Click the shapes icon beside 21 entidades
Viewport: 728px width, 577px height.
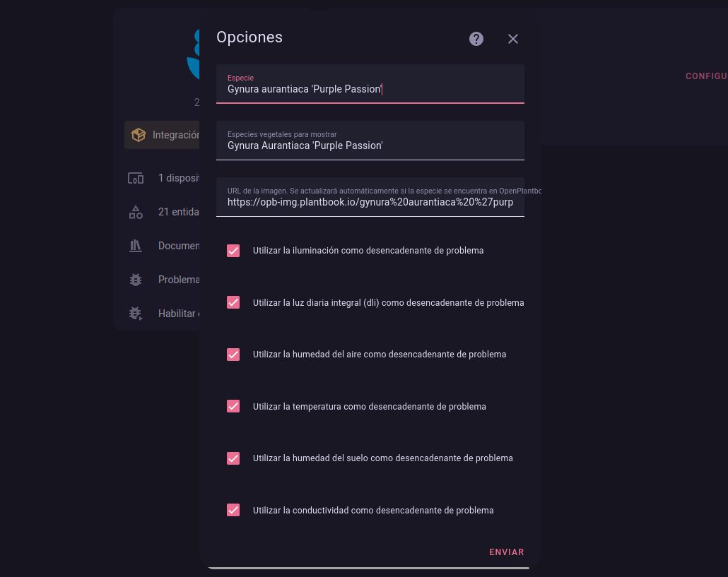pos(136,212)
